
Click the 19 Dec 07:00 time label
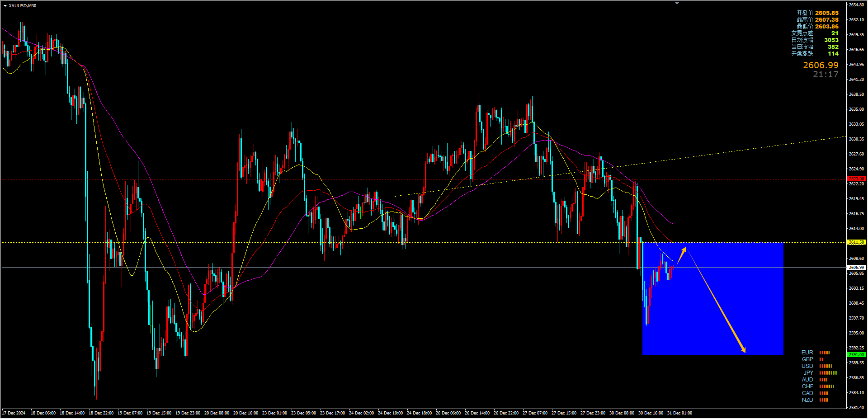click(130, 413)
